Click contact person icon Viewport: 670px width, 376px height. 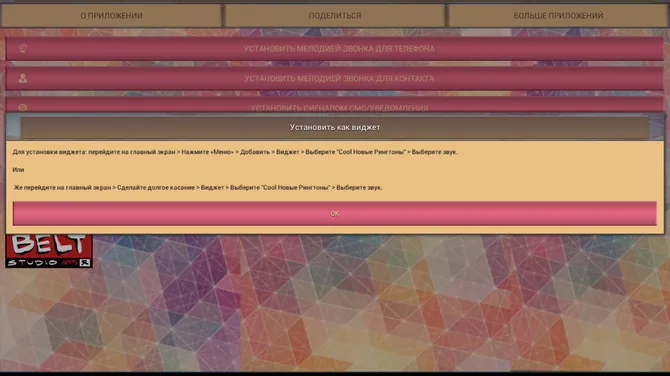tap(23, 79)
